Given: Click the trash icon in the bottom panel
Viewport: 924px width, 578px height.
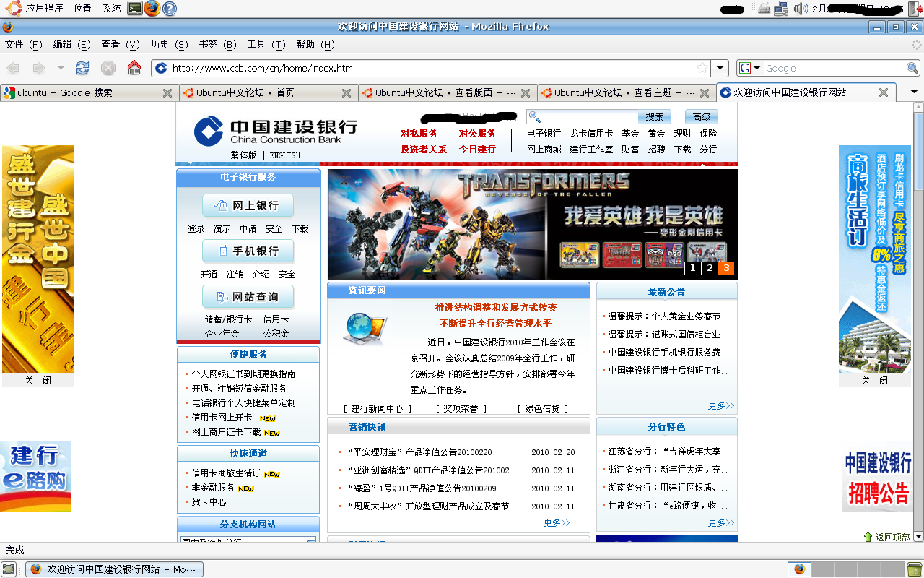Looking at the screenshot, I should click(915, 569).
